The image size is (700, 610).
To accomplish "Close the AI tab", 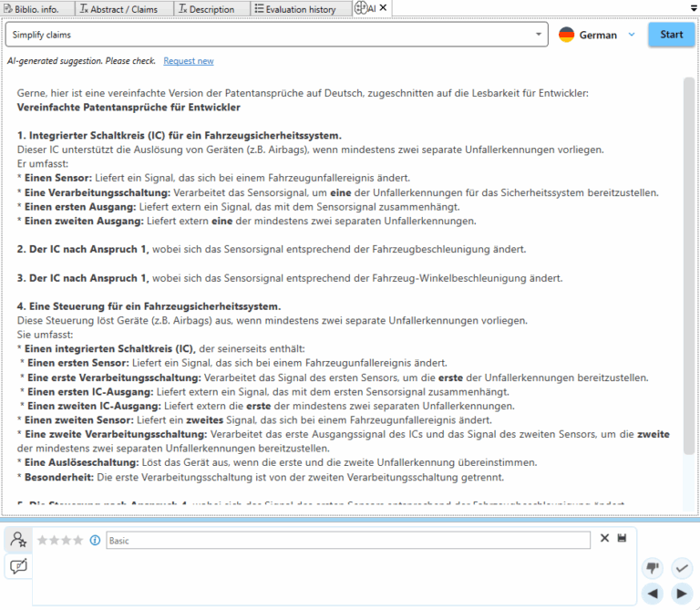I will [383, 7].
